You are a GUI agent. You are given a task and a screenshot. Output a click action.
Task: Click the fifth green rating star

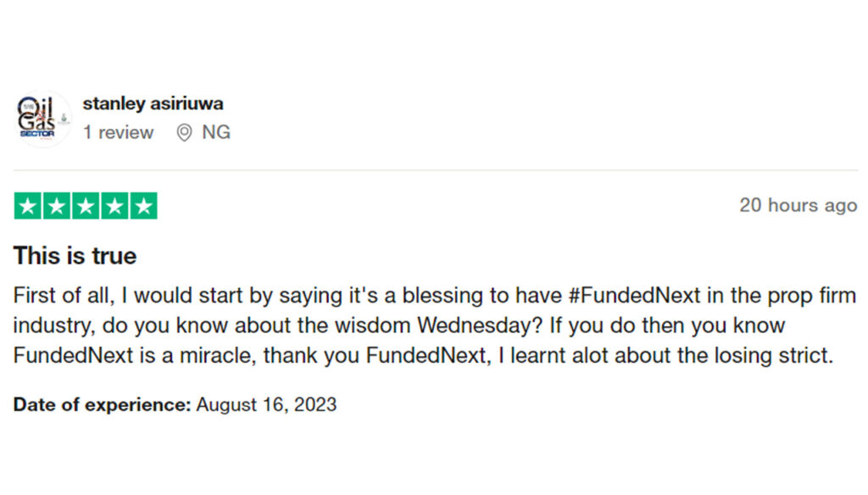pyautogui.click(x=144, y=206)
